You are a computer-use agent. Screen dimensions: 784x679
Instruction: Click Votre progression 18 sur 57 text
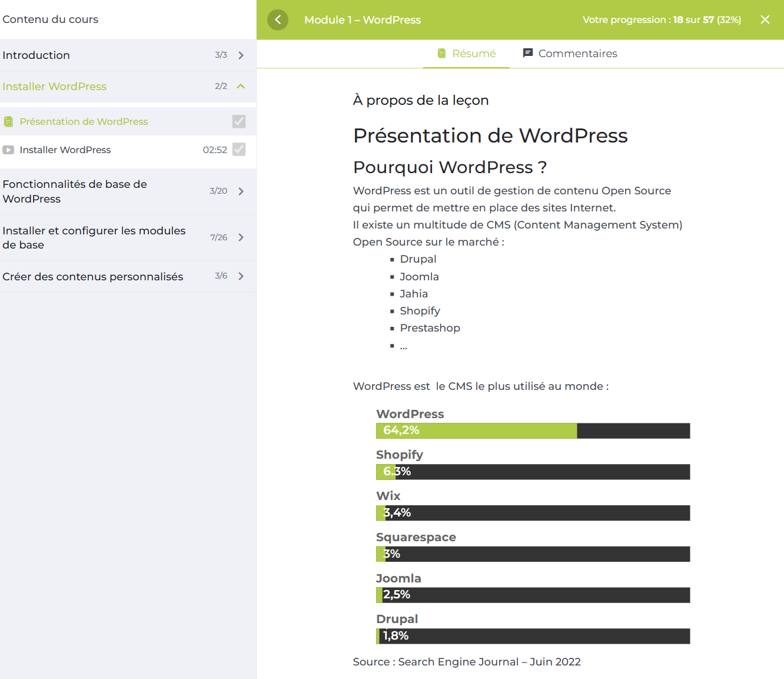click(662, 20)
